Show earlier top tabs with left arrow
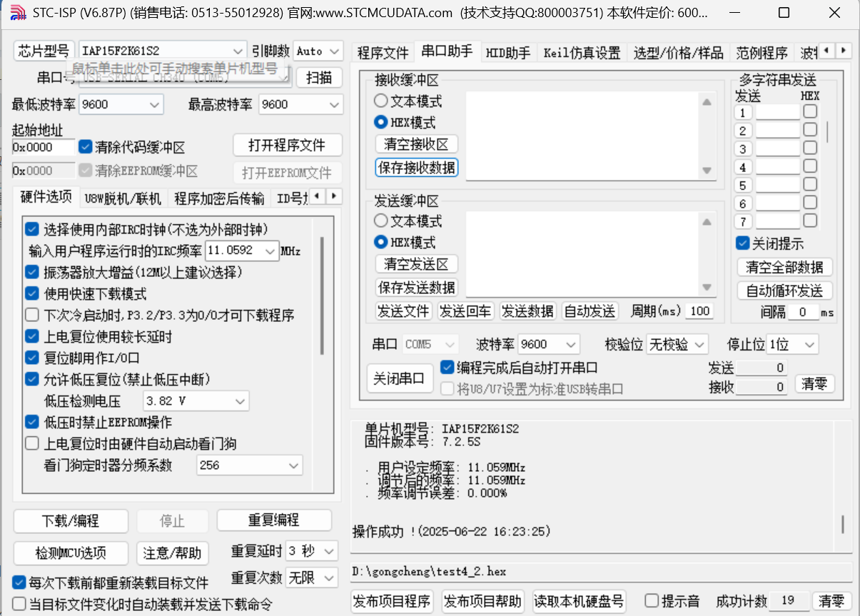The height and width of the screenshot is (616, 860). [826, 51]
